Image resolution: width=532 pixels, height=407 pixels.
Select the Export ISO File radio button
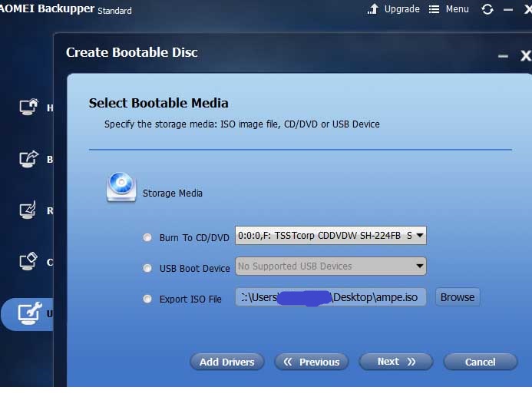click(x=147, y=299)
